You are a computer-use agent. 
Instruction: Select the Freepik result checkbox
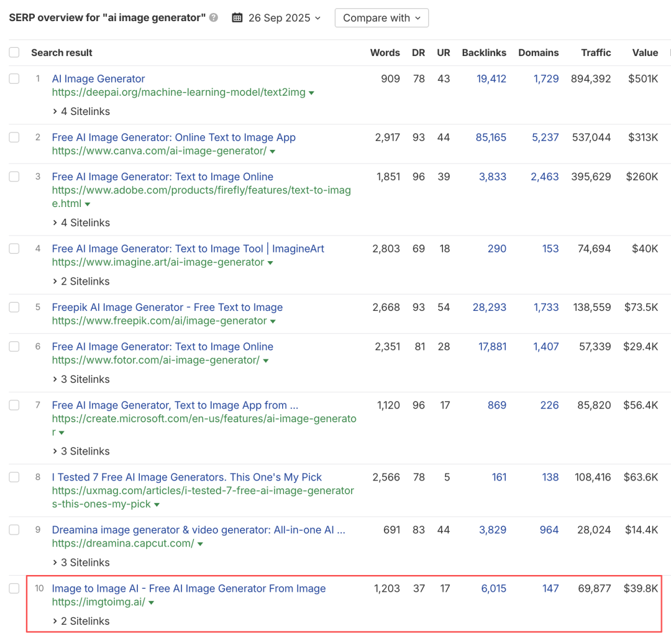pyautogui.click(x=14, y=307)
